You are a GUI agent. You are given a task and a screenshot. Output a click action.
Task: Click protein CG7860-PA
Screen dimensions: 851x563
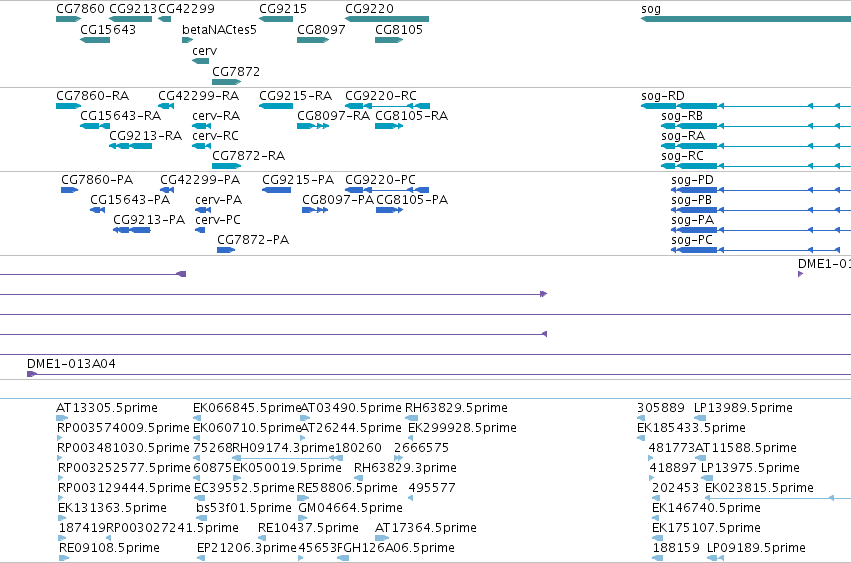pyautogui.click(x=97, y=180)
